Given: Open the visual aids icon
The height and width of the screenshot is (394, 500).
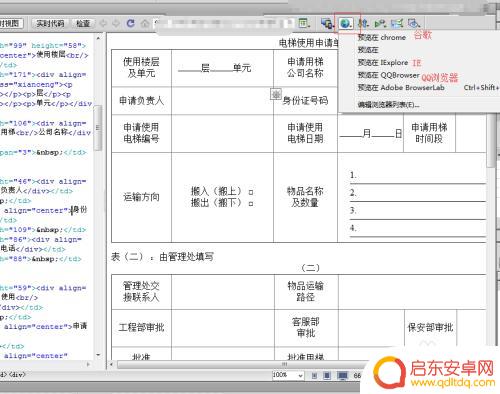Looking at the screenshot, I should [x=397, y=23].
